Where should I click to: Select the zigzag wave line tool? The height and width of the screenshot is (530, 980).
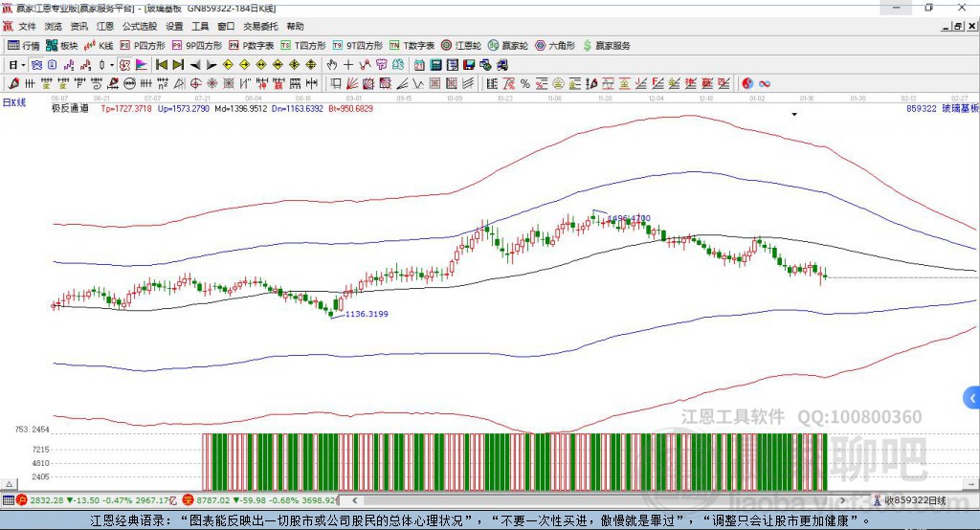(418, 84)
